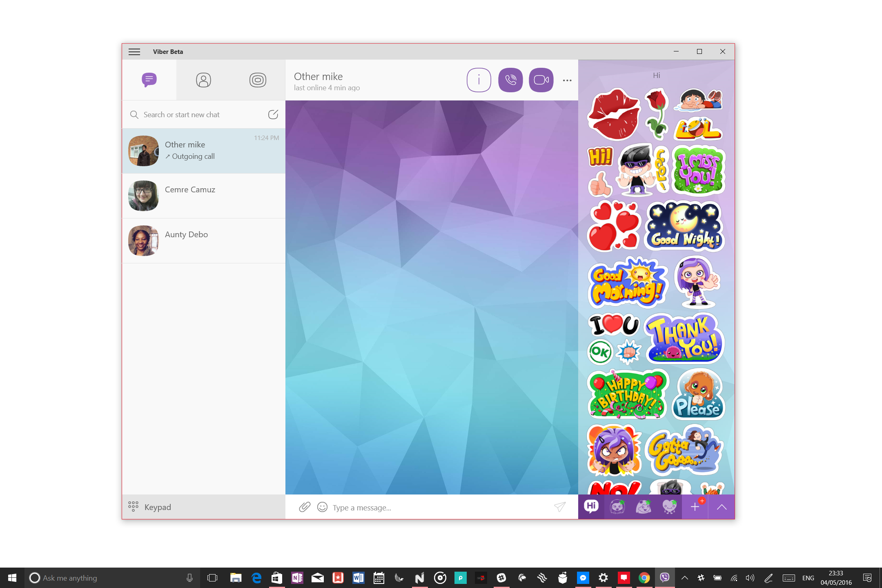The width and height of the screenshot is (882, 588).
Task: Click the Viber video call icon
Action: (541, 79)
